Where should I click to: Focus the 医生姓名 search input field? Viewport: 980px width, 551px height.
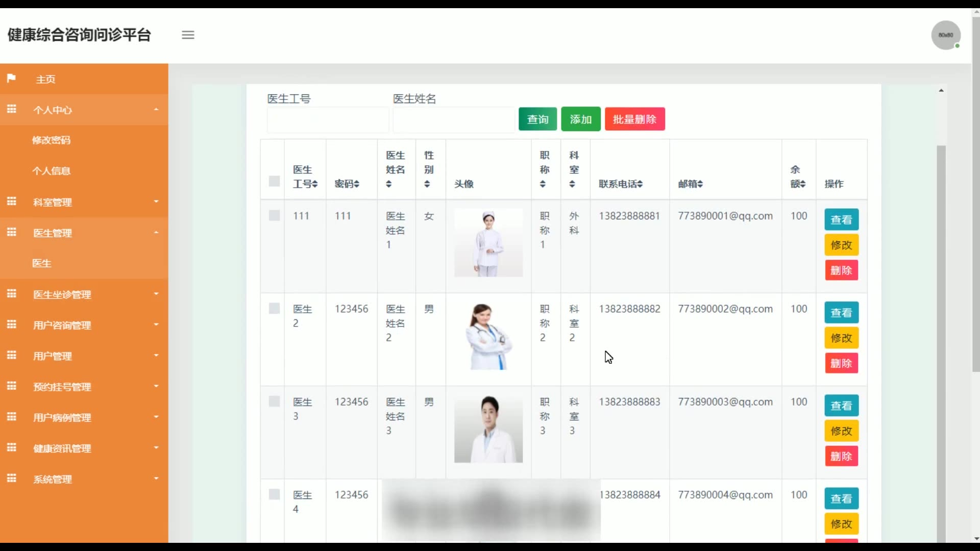click(x=453, y=120)
